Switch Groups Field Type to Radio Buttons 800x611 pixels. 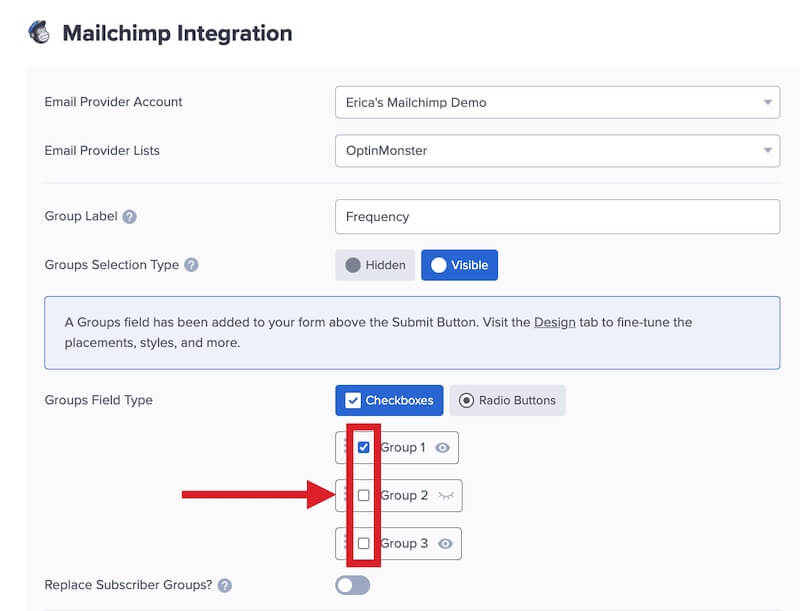click(510, 399)
